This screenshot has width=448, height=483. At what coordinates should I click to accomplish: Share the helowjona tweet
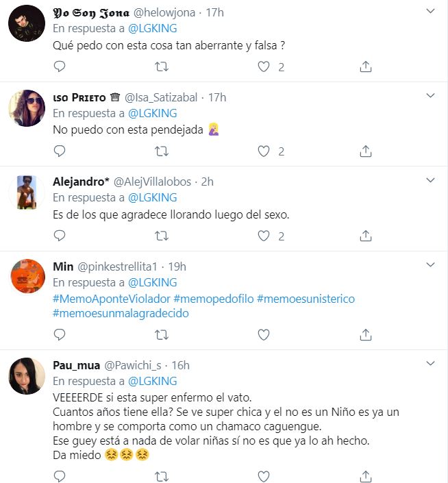[366, 66]
